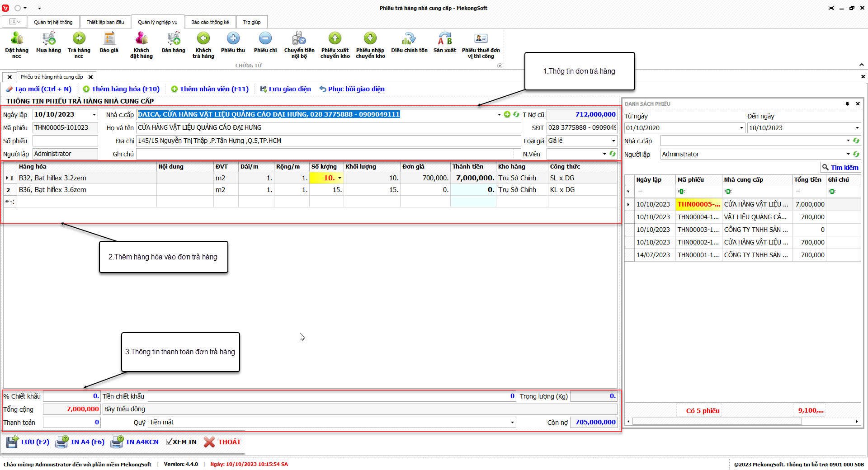Open Chuyển tiền nội bộ icon
The width and height of the screenshot is (868, 470).
(299, 39)
